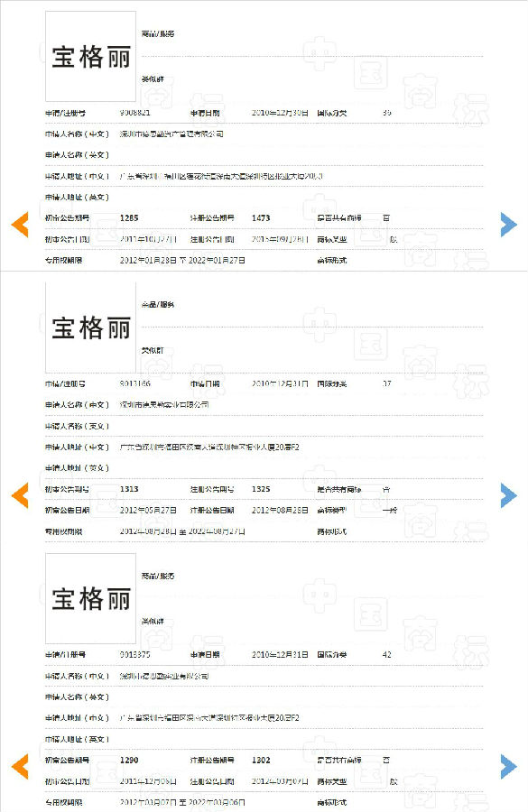Click international class value 42
The height and width of the screenshot is (812, 528).
click(386, 655)
